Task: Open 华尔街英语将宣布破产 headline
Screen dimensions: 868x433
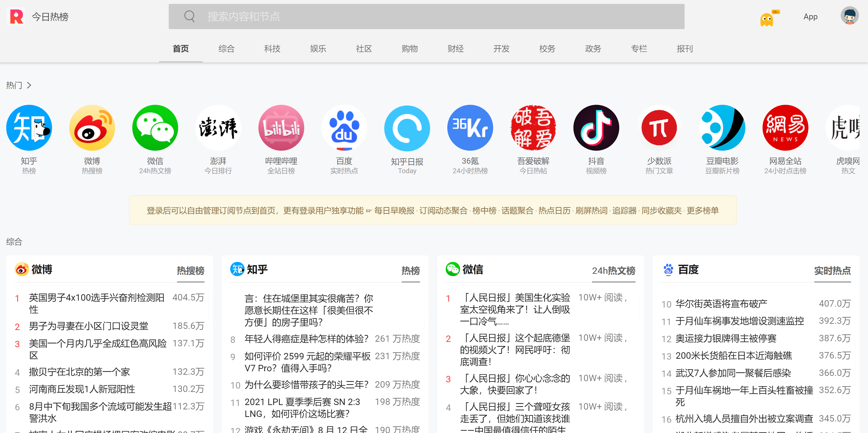Action: pyautogui.click(x=721, y=304)
